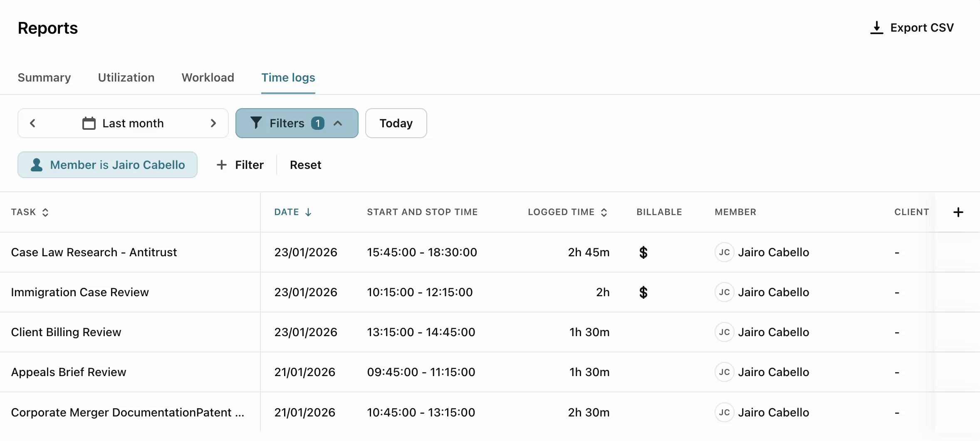Click the Export CSV download icon
The height and width of the screenshot is (441, 980).
click(876, 28)
